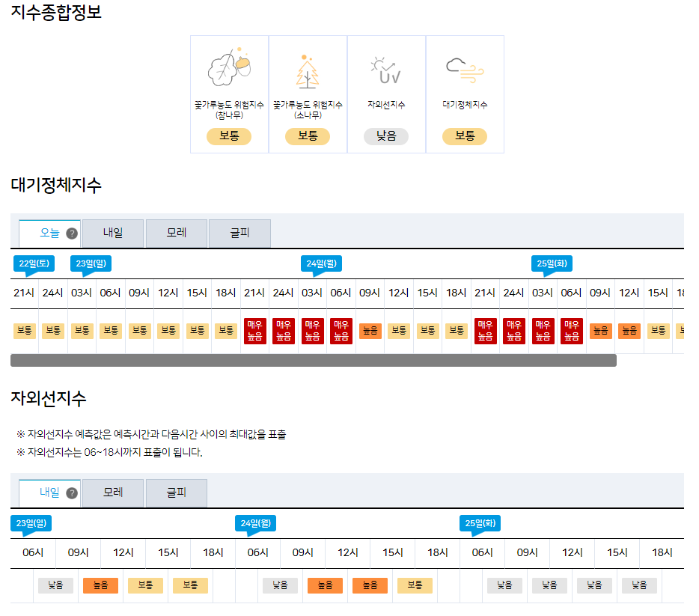Select the 모레 tab in 자외선지수 section
Screen dimensions: 699x616
coord(112,493)
